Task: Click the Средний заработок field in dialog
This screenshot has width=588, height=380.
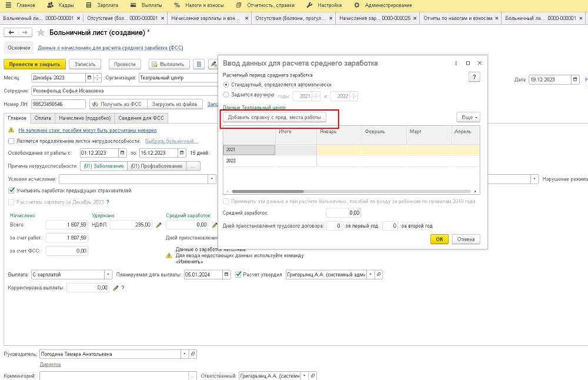Action: click(343, 213)
